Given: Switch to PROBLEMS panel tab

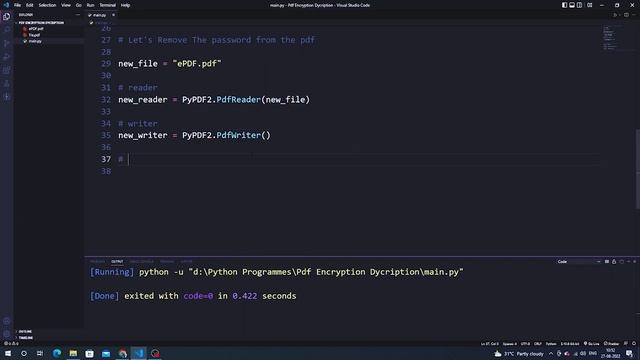Looking at the screenshot, I should click(97, 262).
